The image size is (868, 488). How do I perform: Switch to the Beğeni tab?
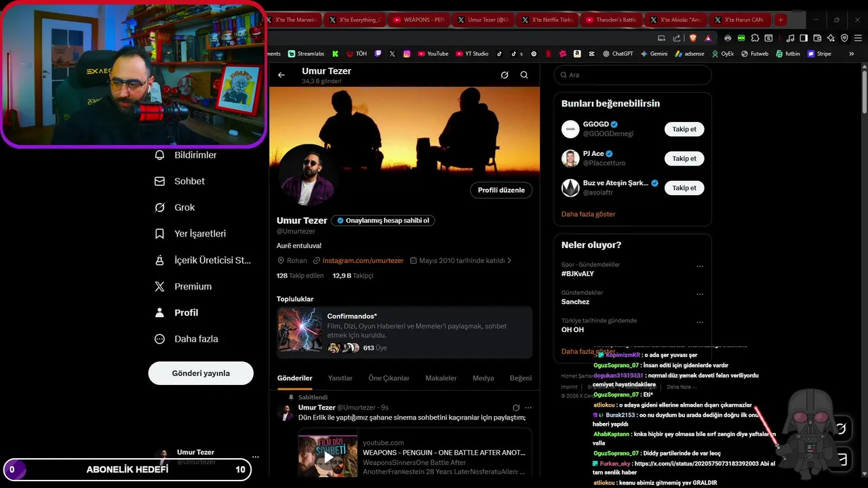521,378
